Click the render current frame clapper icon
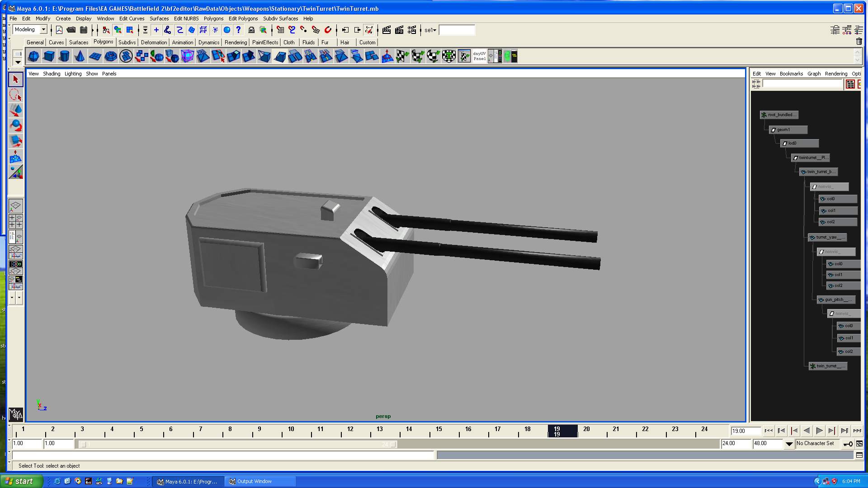This screenshot has height=488, width=868. click(387, 30)
